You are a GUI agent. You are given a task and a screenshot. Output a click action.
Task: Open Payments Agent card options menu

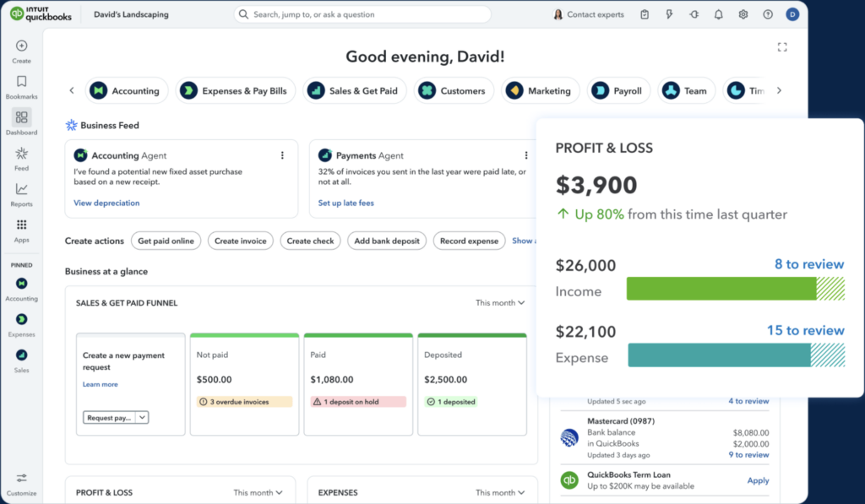click(x=526, y=155)
